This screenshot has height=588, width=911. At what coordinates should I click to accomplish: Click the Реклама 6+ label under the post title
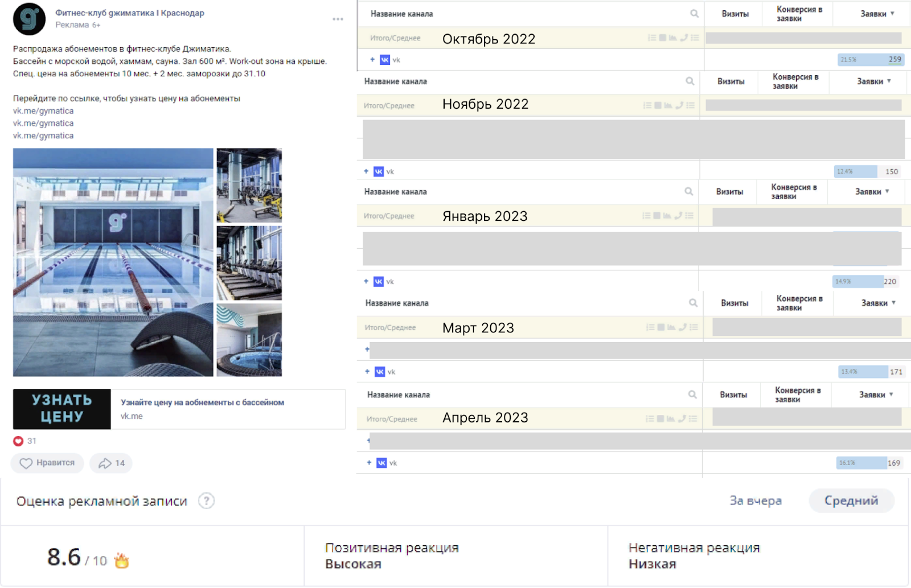[77, 24]
